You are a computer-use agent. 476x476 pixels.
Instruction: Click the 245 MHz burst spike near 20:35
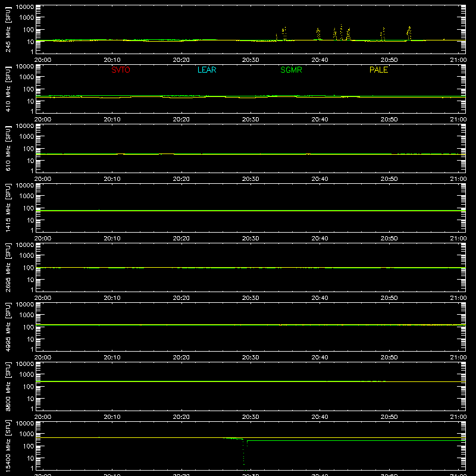(284, 33)
